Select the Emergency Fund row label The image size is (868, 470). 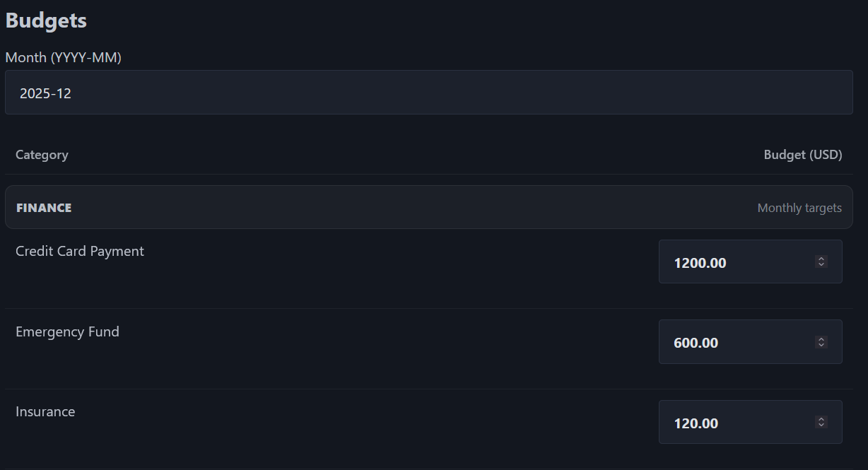click(x=67, y=332)
